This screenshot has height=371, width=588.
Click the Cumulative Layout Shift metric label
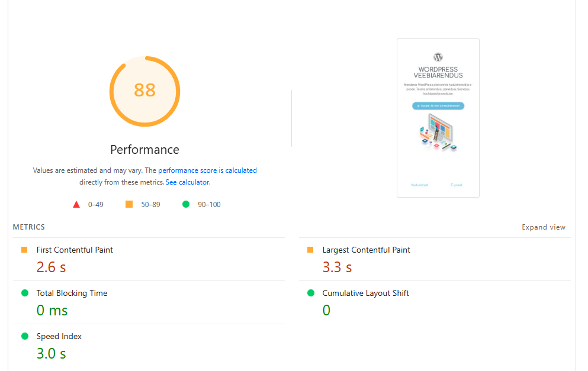tap(365, 293)
